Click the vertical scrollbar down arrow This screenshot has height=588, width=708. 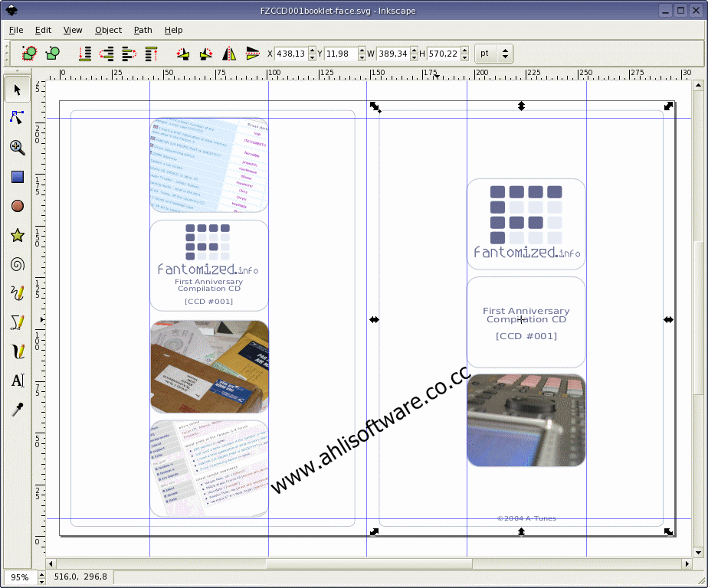coord(698,552)
